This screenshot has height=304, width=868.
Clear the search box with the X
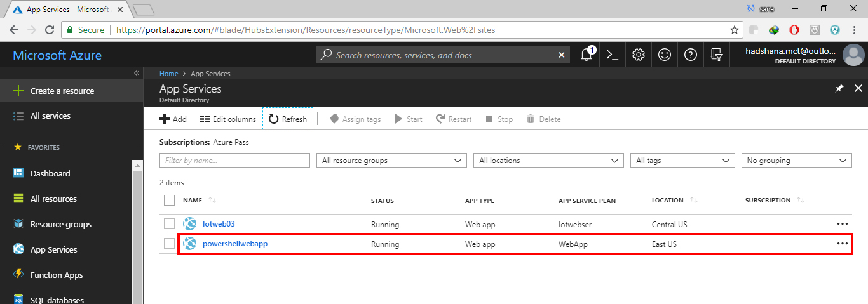pyautogui.click(x=562, y=55)
